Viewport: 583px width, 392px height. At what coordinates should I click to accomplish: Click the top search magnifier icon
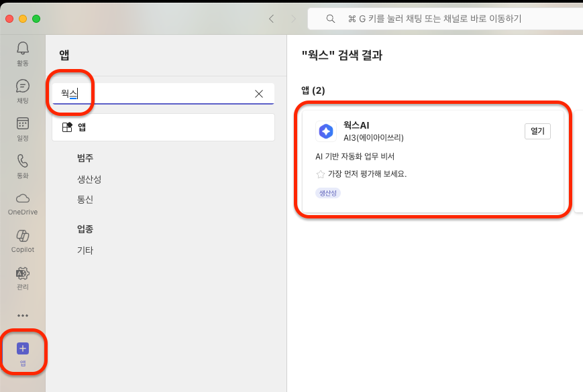tap(331, 19)
